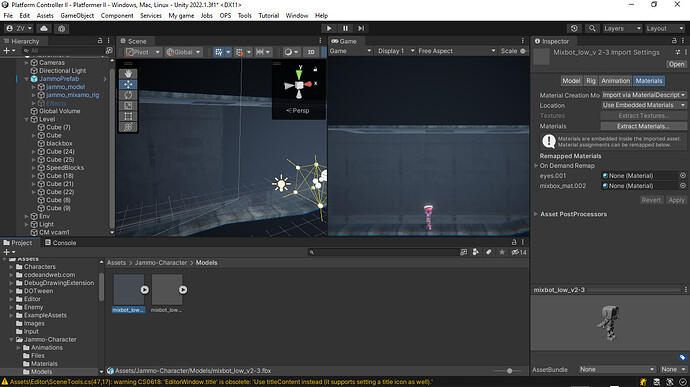Select the Move tool in Scene
The width and height of the screenshot is (690, 387).
click(x=128, y=84)
